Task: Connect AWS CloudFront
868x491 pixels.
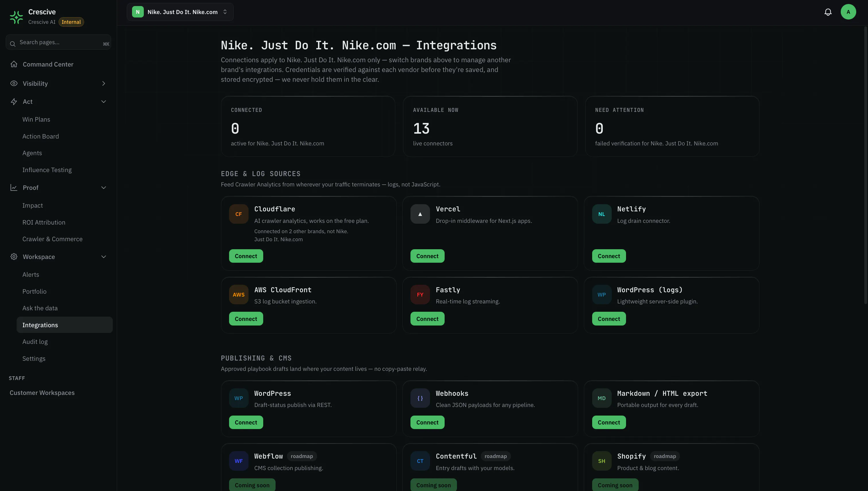Action: (246, 319)
